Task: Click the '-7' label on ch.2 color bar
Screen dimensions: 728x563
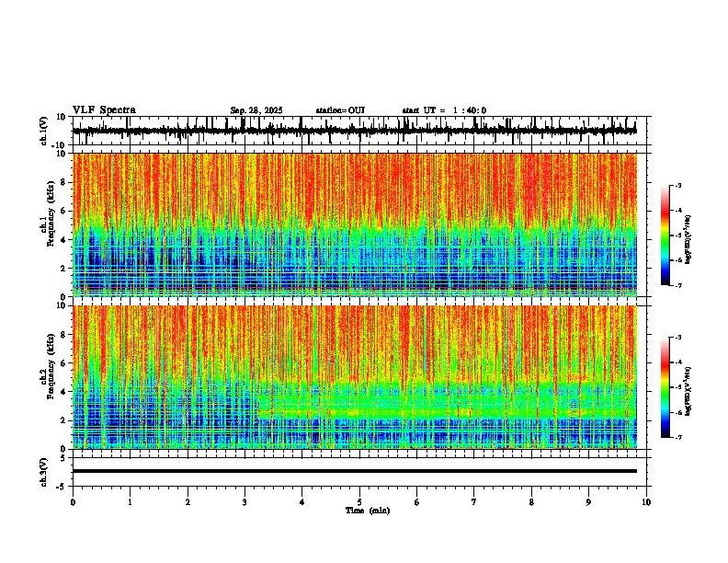Action: [x=678, y=438]
